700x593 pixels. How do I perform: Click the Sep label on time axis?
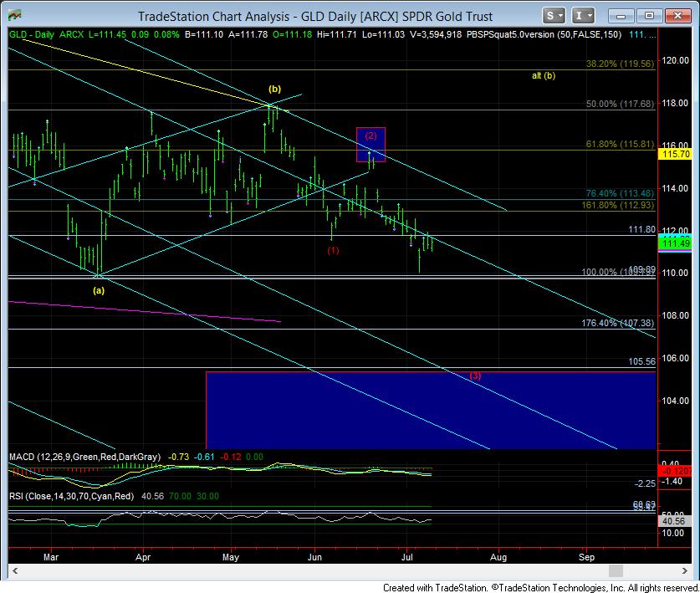[x=586, y=557]
